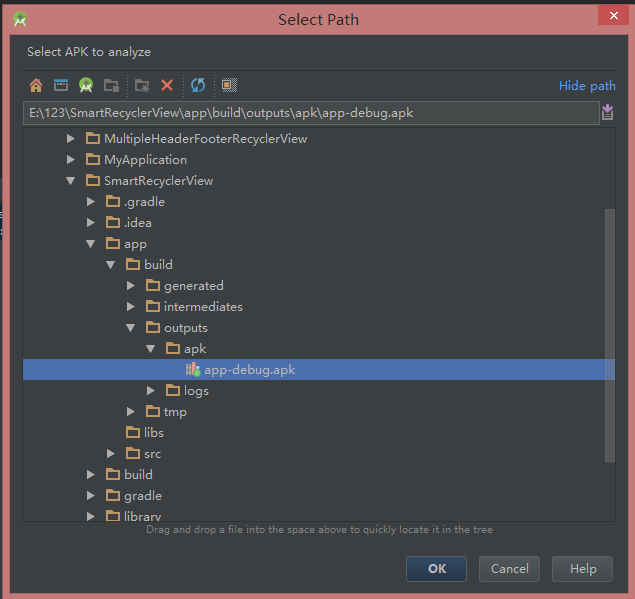This screenshot has height=599, width=635.
Task: Click the vertical scrollbar of the tree
Action: [609, 335]
